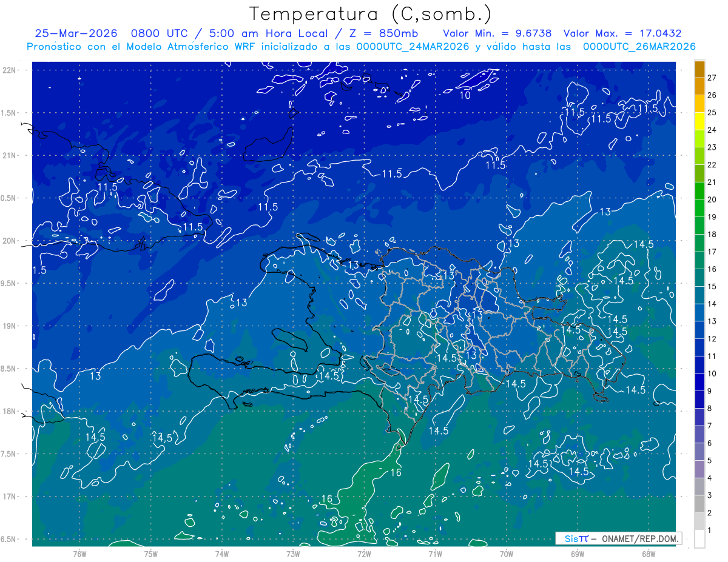The height and width of the screenshot is (562, 728).
Task: Click the 25-Mar-2026 date text
Action: click(76, 33)
